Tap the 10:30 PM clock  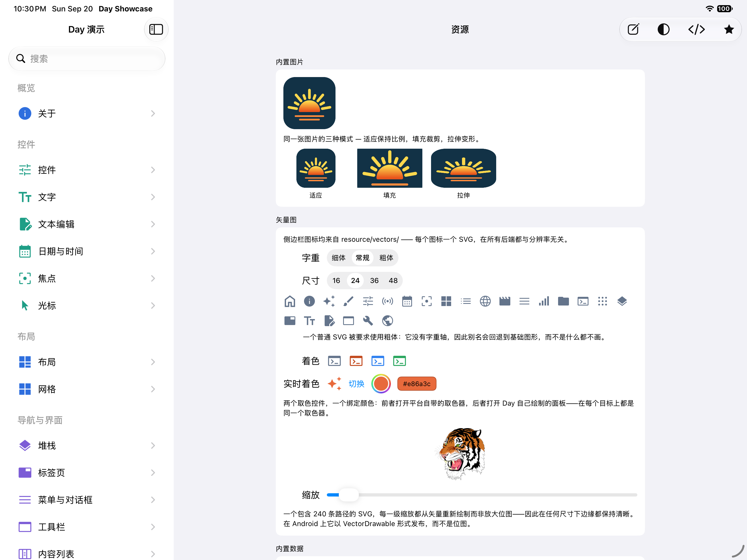coord(30,9)
